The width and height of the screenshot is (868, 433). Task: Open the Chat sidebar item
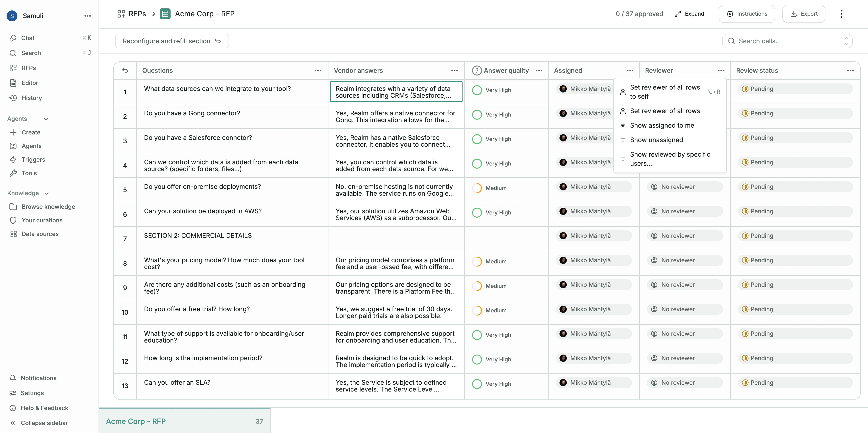point(28,38)
